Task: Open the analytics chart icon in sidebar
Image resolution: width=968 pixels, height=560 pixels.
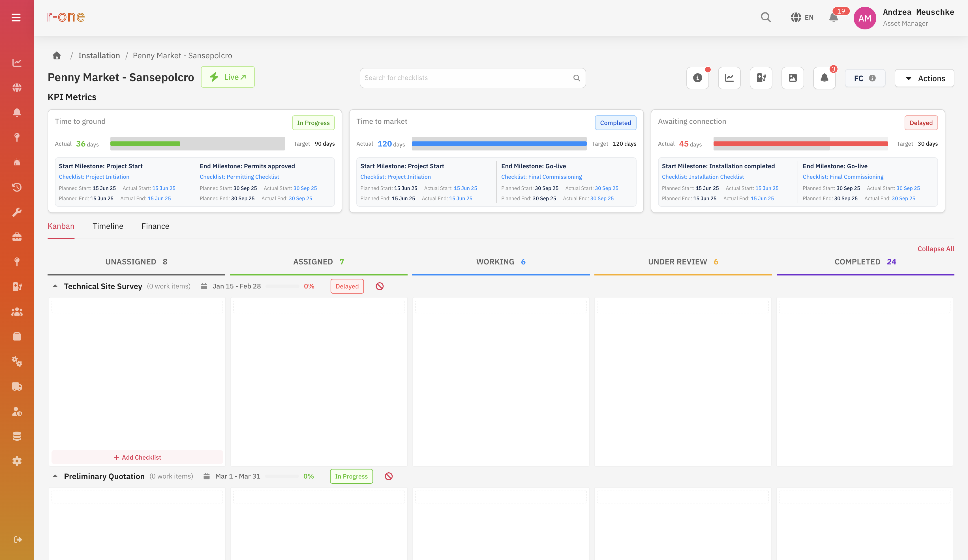Action: point(17,63)
